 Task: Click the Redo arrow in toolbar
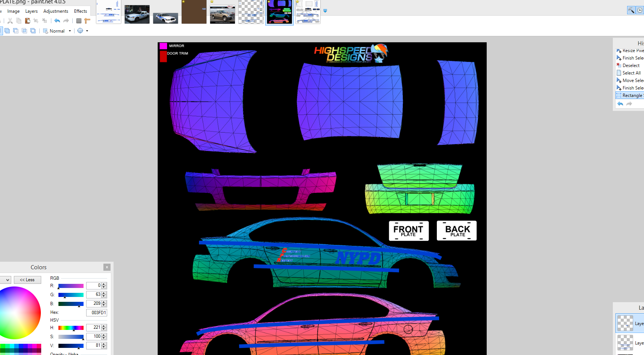[66, 21]
